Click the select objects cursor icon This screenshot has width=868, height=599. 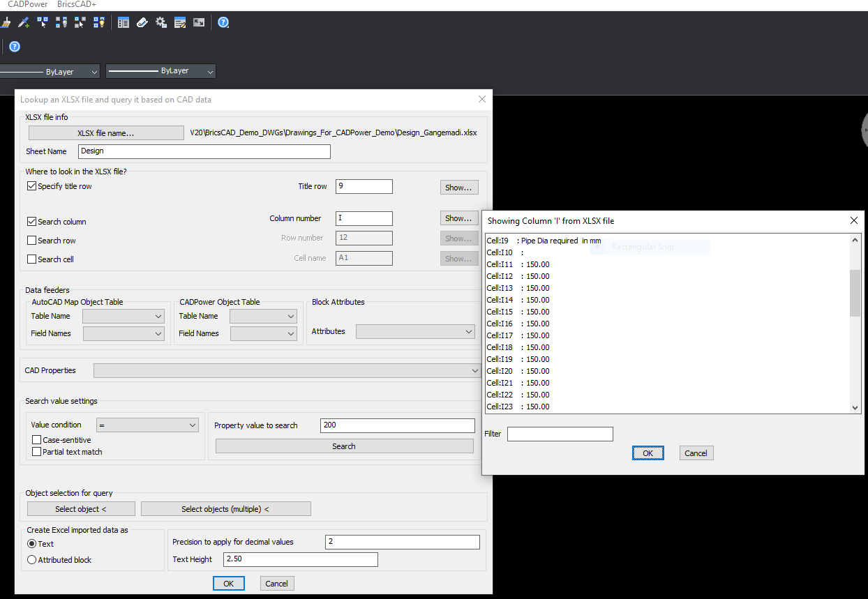tap(43, 22)
